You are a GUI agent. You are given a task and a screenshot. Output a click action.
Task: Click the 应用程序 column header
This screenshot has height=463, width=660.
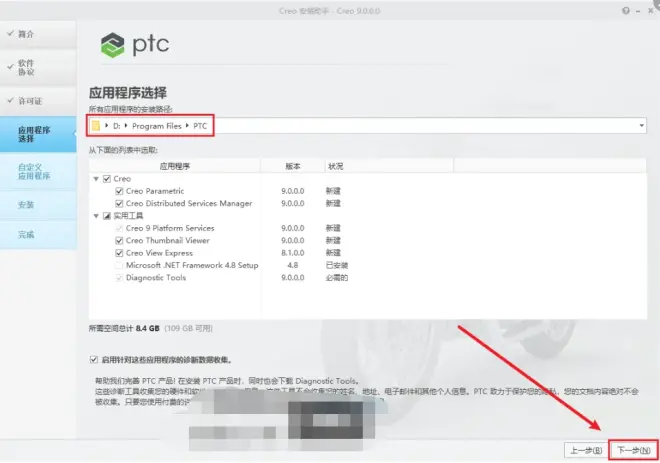[175, 166]
